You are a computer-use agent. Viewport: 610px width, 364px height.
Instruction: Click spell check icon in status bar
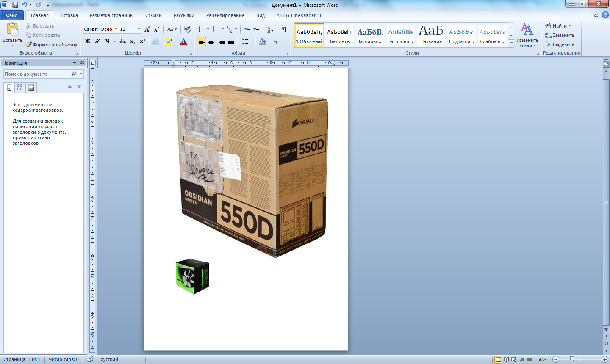point(90,359)
